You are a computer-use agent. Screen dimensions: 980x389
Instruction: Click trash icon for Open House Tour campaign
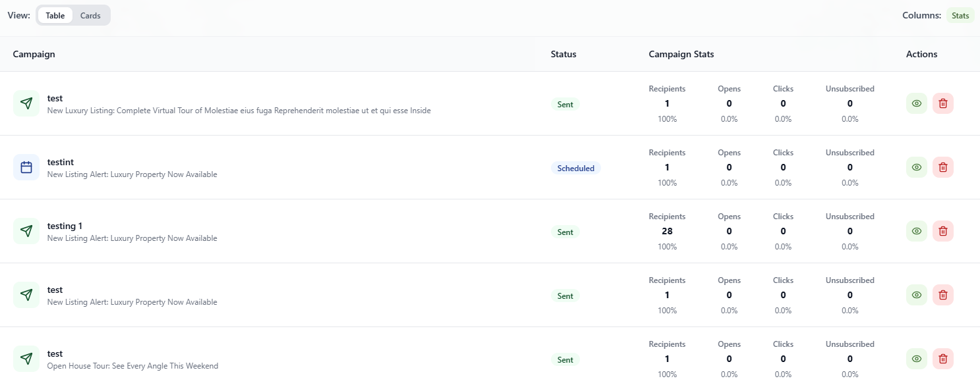click(942, 359)
